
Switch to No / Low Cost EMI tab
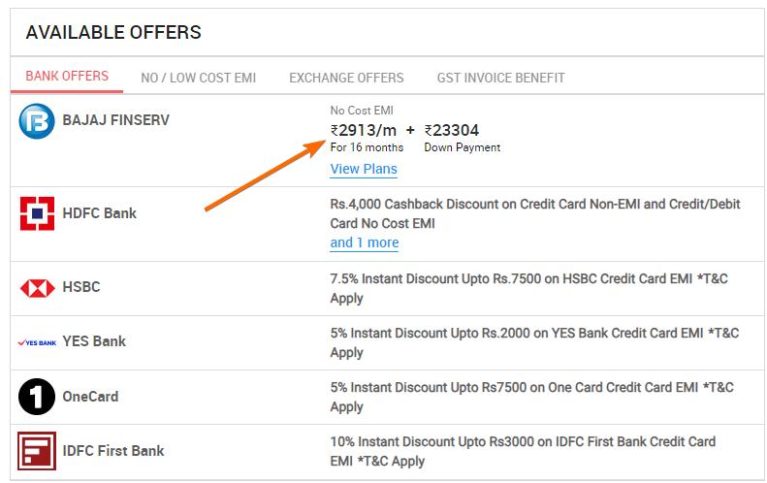click(x=198, y=77)
